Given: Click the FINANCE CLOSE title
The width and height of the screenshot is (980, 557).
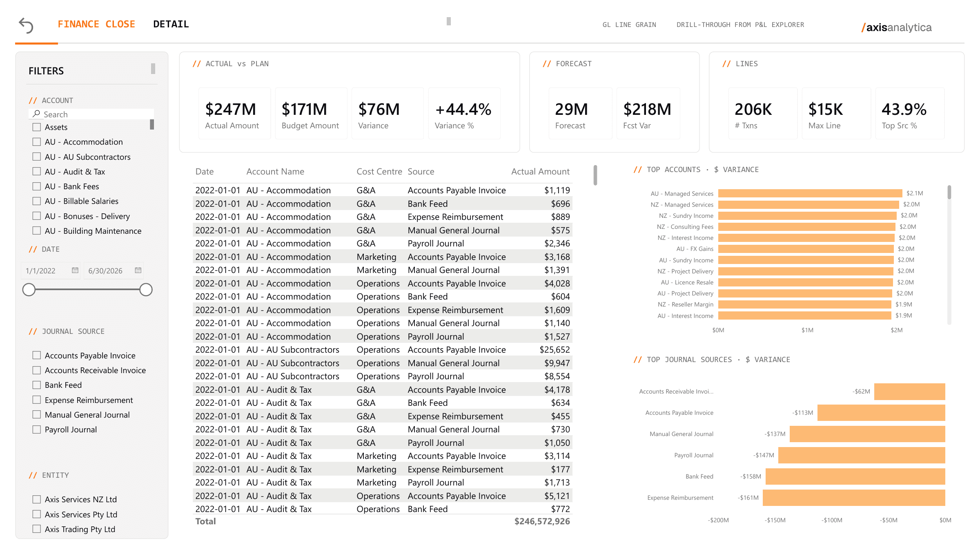Looking at the screenshot, I should 96,24.
